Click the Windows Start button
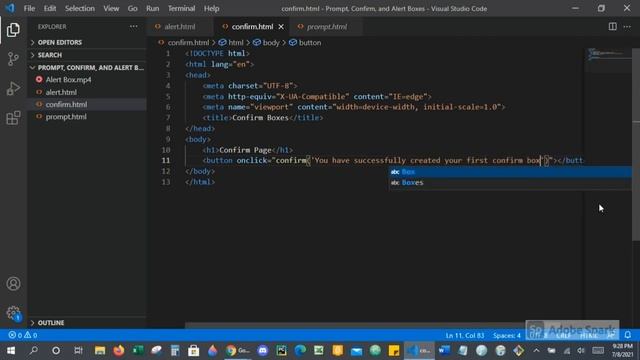 point(11,351)
